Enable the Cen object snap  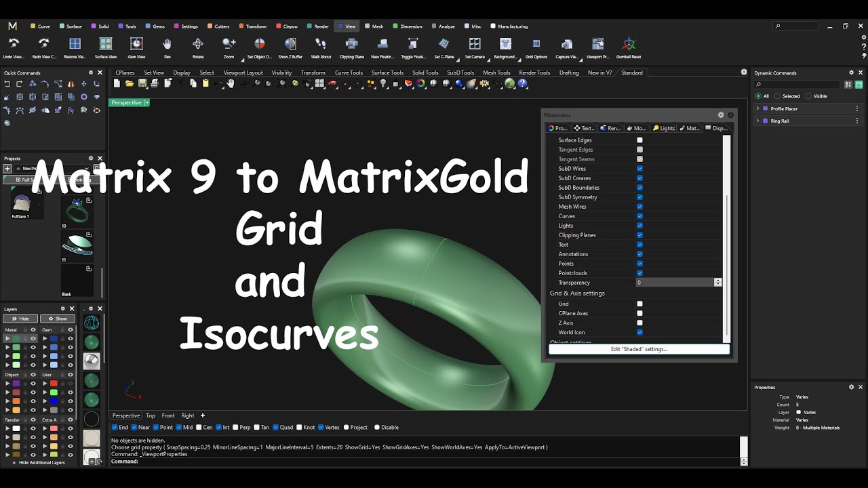click(199, 427)
